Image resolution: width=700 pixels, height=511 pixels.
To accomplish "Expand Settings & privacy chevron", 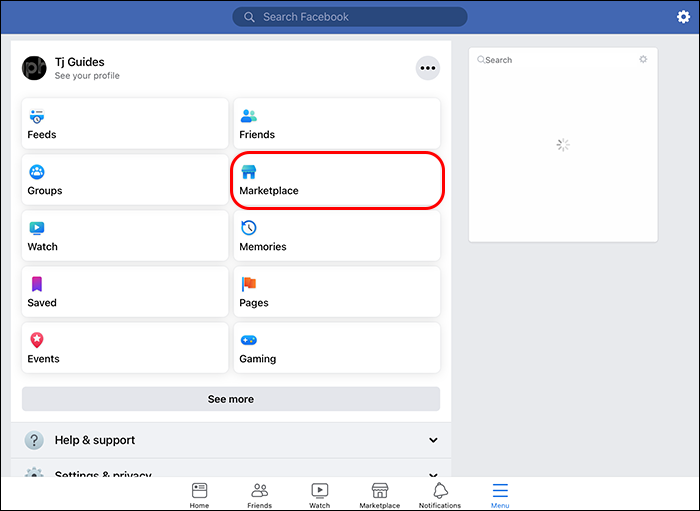I will [433, 475].
